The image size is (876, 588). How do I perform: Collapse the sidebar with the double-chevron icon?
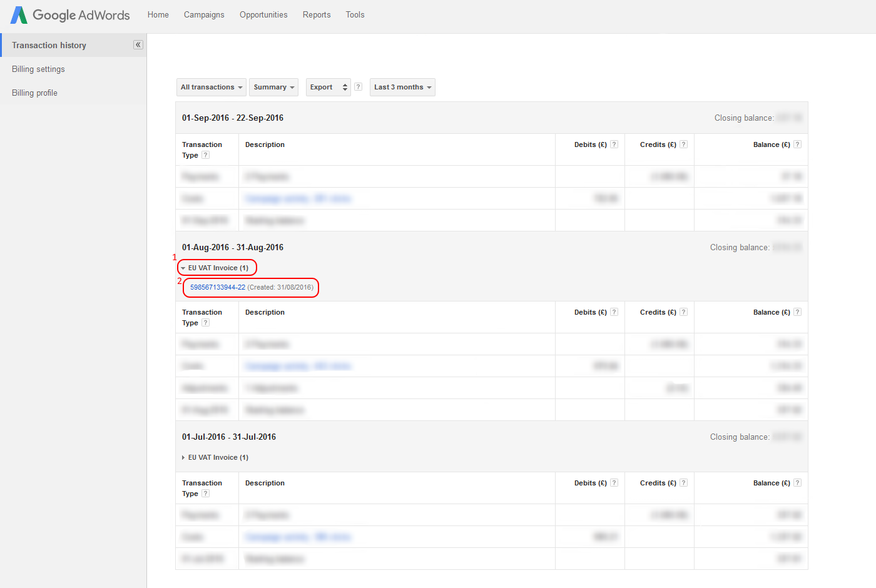138,44
